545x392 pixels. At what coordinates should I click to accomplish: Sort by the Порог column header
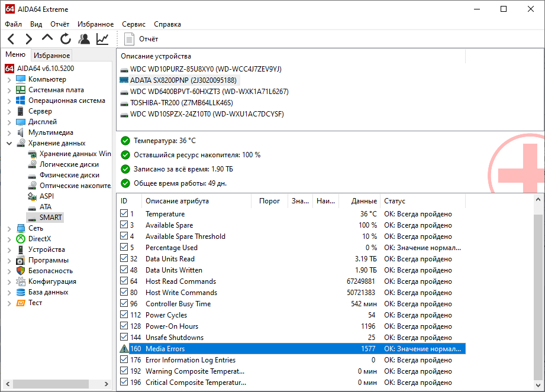(269, 201)
